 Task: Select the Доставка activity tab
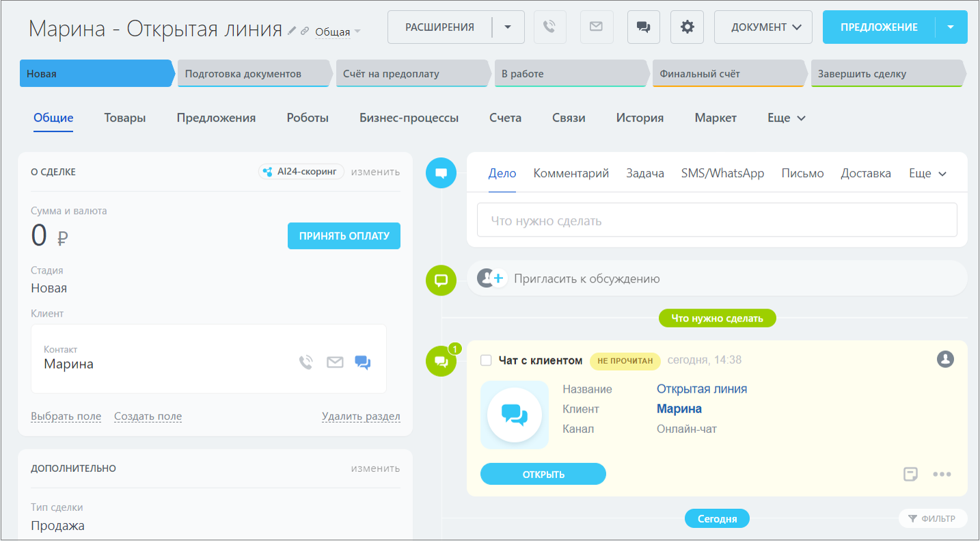click(866, 173)
